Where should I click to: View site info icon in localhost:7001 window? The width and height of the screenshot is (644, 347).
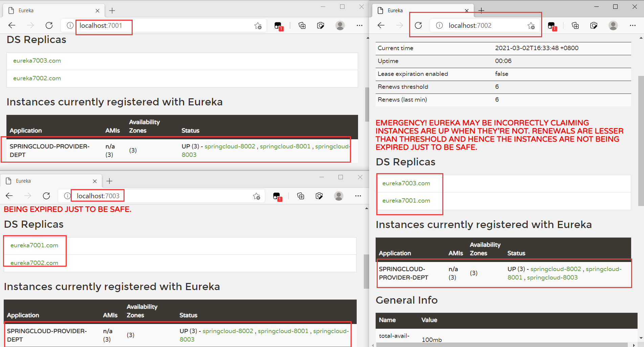(70, 25)
